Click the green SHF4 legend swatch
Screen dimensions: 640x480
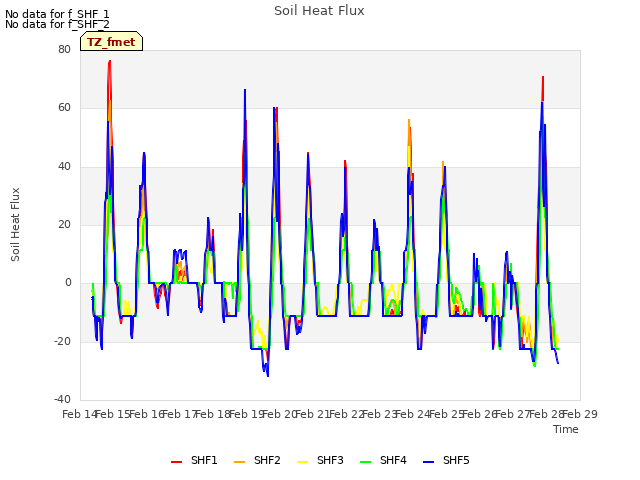(365, 462)
